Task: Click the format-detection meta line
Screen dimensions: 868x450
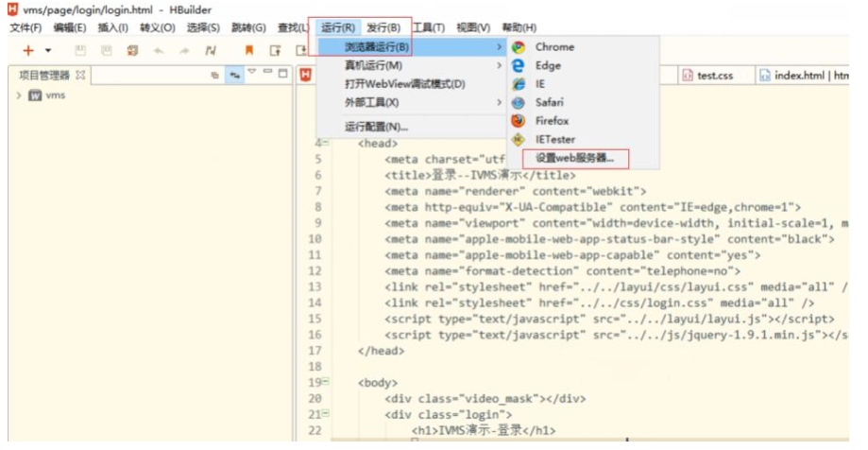Action: 562,271
